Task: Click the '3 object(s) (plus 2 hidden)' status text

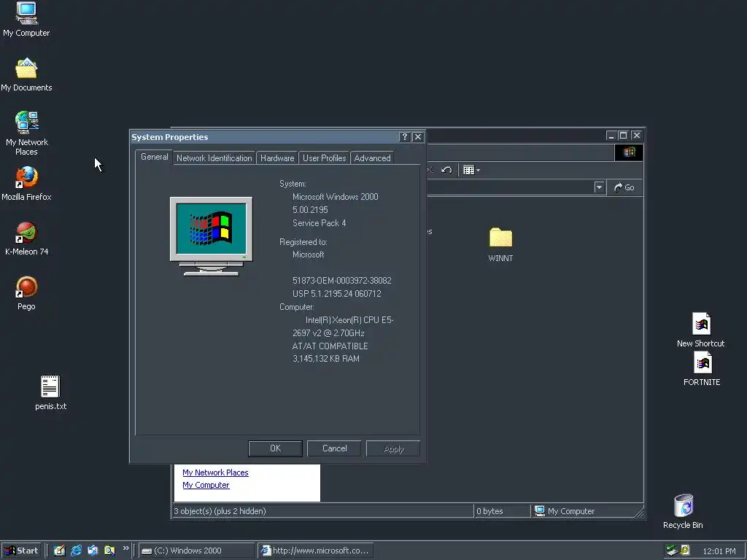Action: (220, 511)
